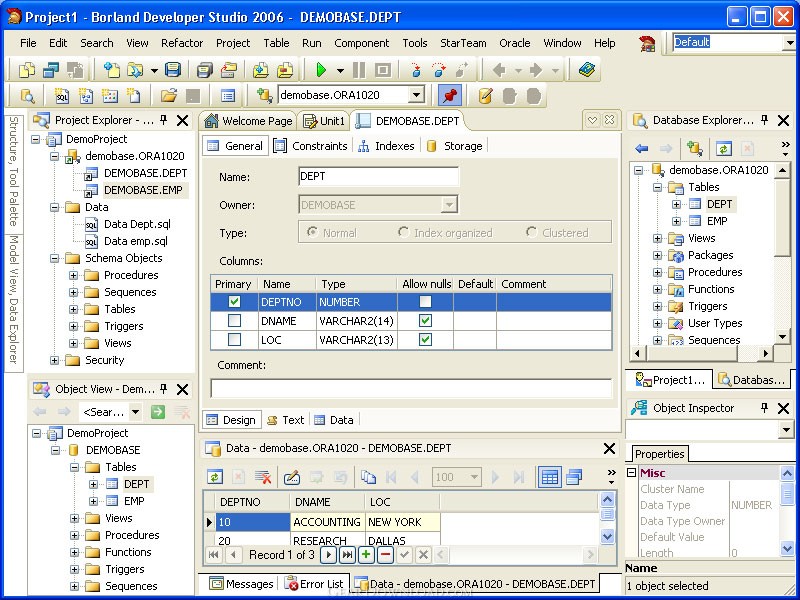Click the green go arrow in Object View
The height and width of the screenshot is (600, 800).
158,412
